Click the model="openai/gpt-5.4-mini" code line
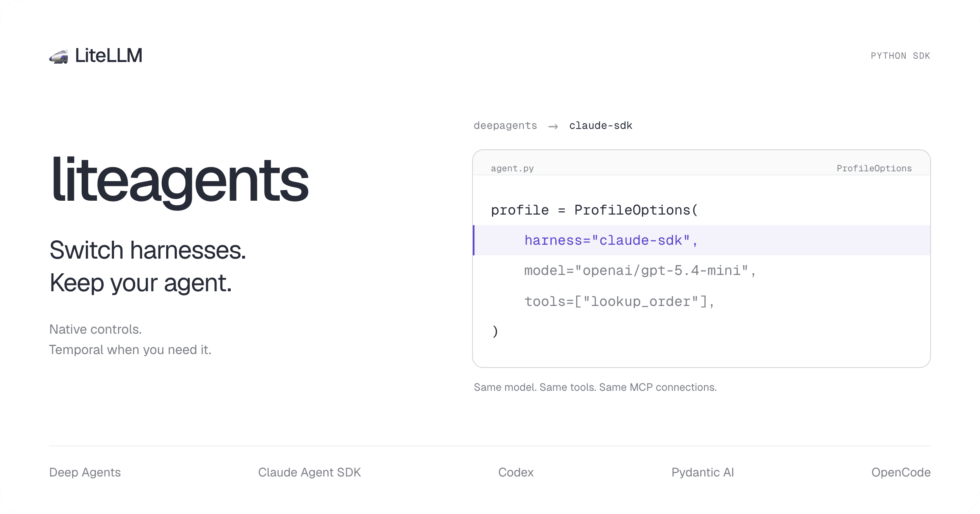Screen dimensions: 980x514 [x=640, y=270]
